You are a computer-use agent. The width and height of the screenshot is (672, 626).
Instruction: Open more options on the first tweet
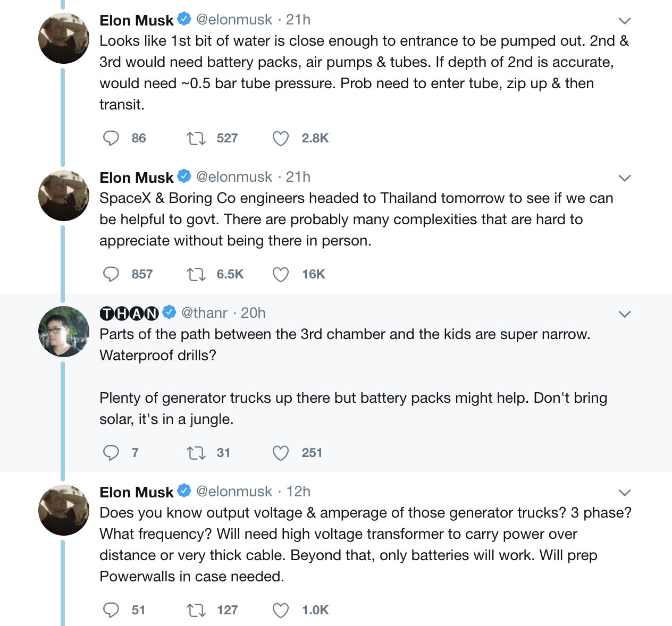[625, 21]
